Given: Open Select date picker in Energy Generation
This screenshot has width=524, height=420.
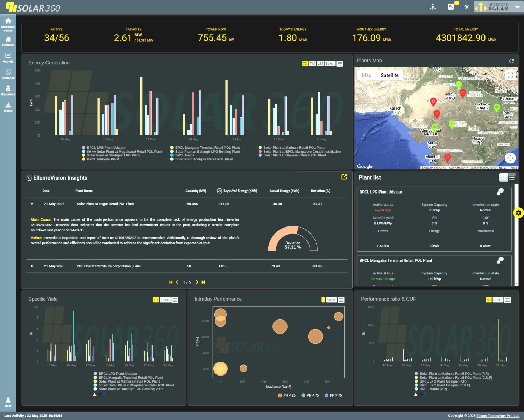Looking at the screenshot, I should [x=330, y=64].
